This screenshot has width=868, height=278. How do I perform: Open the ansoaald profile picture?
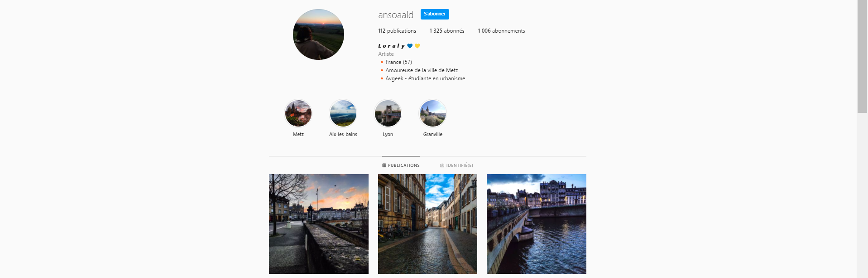(318, 34)
